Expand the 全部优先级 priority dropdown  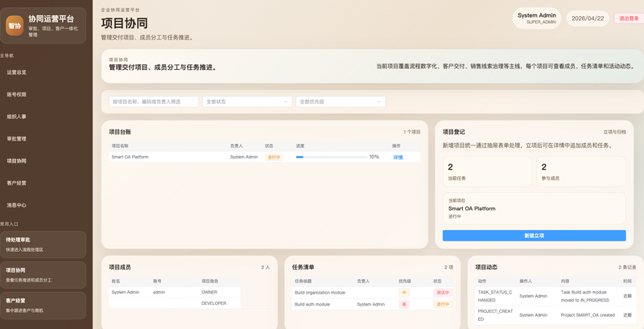pos(341,101)
